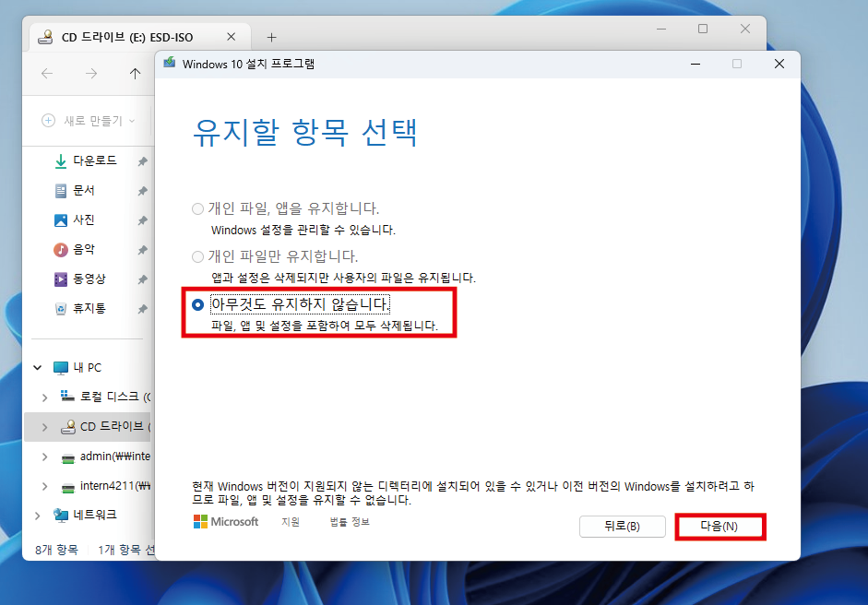Go forward in File Explorer

[x=91, y=74]
